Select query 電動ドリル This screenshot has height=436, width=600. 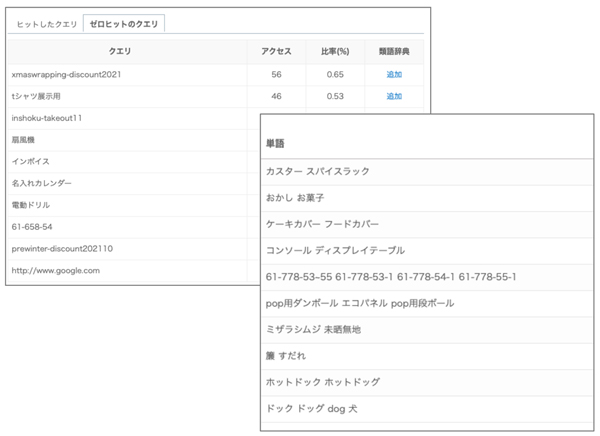(31, 205)
